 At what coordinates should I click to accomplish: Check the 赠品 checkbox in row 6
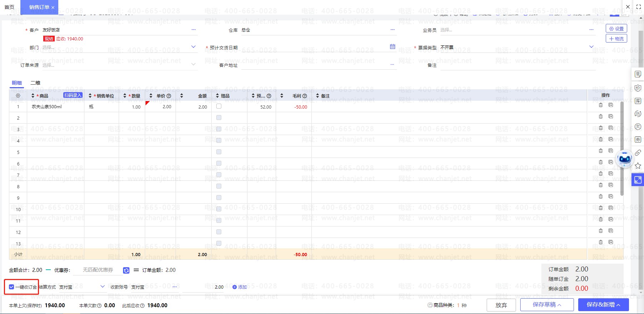(x=219, y=163)
